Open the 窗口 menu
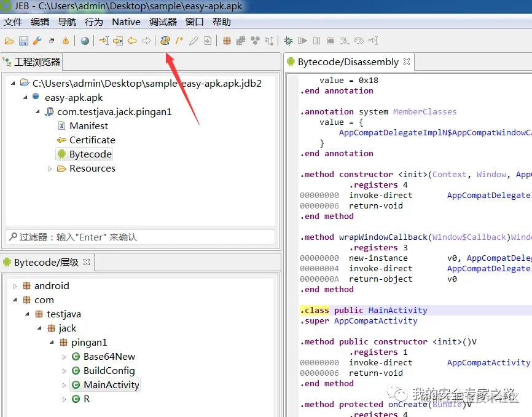This screenshot has width=532, height=417. [x=194, y=22]
